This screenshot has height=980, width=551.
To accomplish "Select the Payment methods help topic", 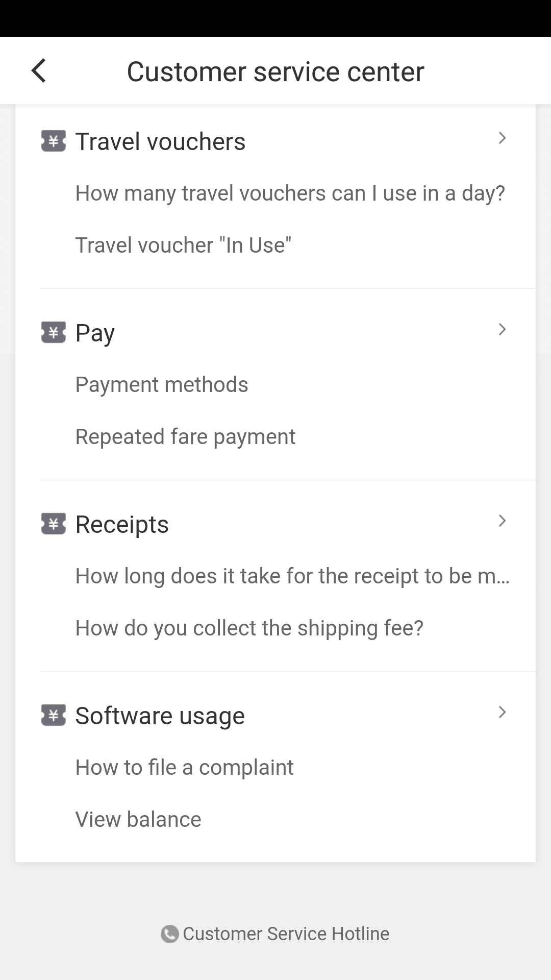I will [x=162, y=385].
